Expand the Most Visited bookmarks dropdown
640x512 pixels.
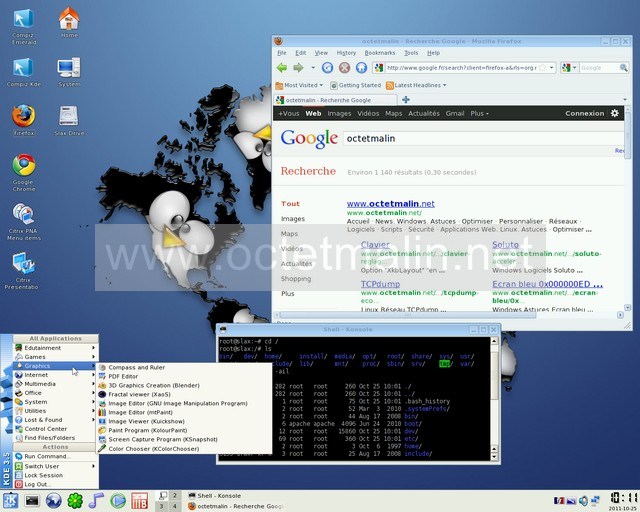[299, 85]
